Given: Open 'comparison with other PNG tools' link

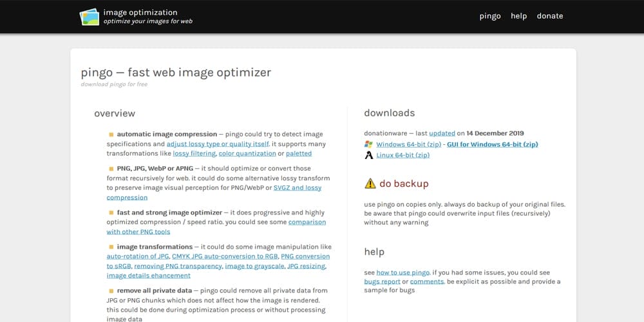Looking at the screenshot, I should click(307, 222).
